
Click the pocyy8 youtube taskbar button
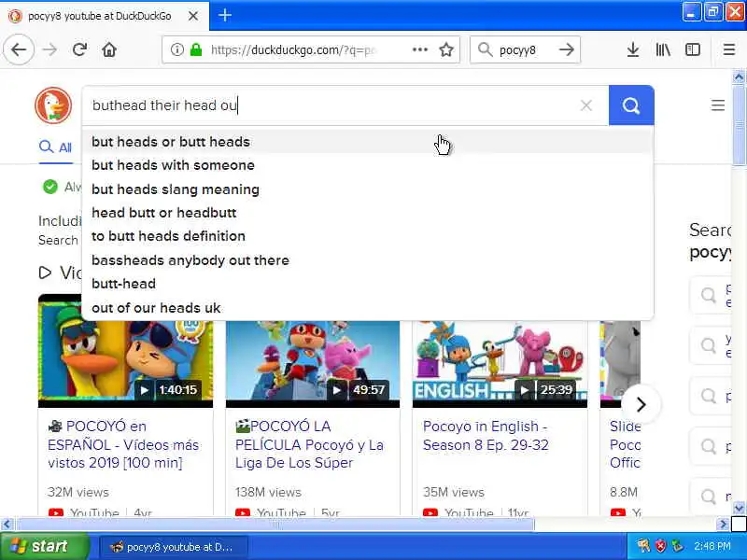[x=173, y=547]
